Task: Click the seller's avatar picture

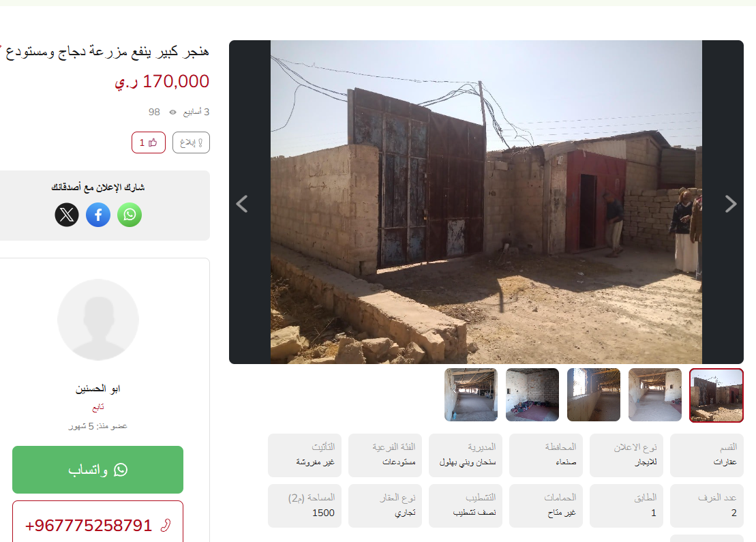Action: [x=98, y=320]
